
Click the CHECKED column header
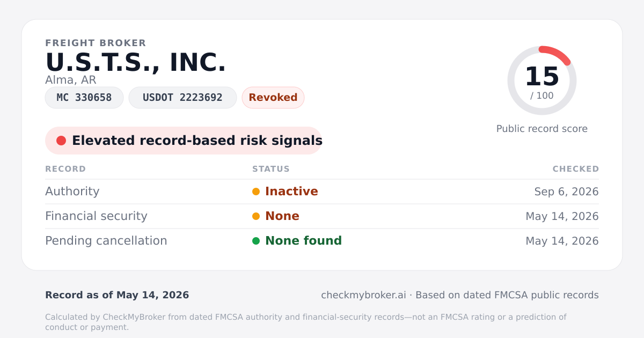[576, 169]
